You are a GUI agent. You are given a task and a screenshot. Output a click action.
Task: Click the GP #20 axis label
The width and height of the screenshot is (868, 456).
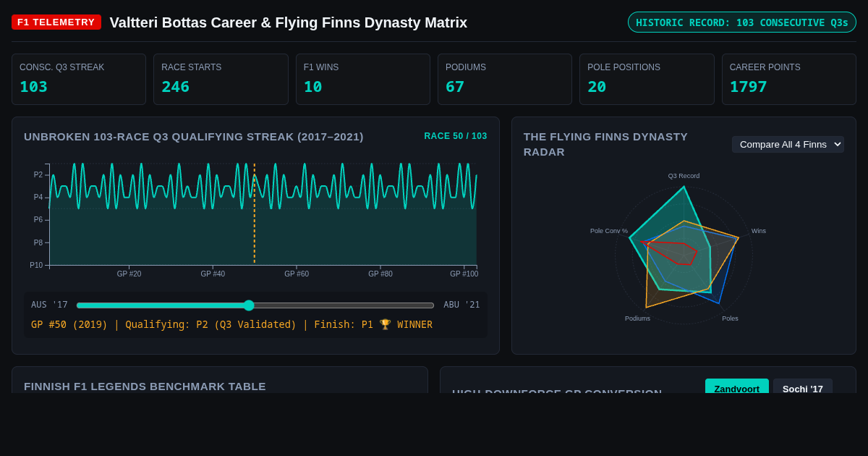click(x=129, y=274)
